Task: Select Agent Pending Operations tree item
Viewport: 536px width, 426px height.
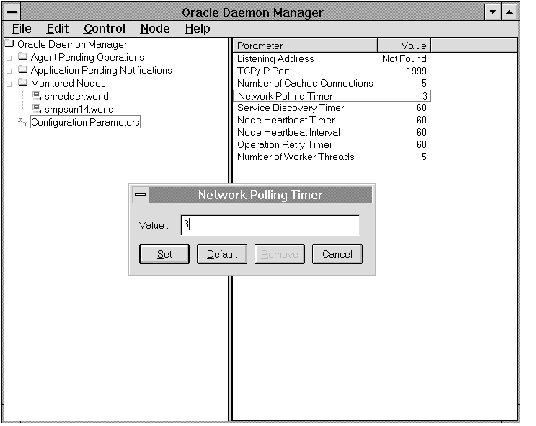Action: 87,57
